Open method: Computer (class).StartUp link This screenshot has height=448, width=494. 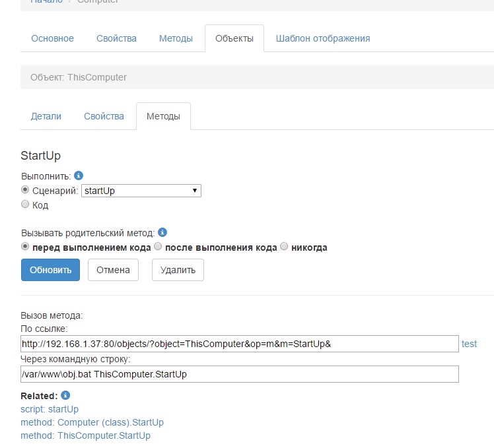click(x=92, y=422)
